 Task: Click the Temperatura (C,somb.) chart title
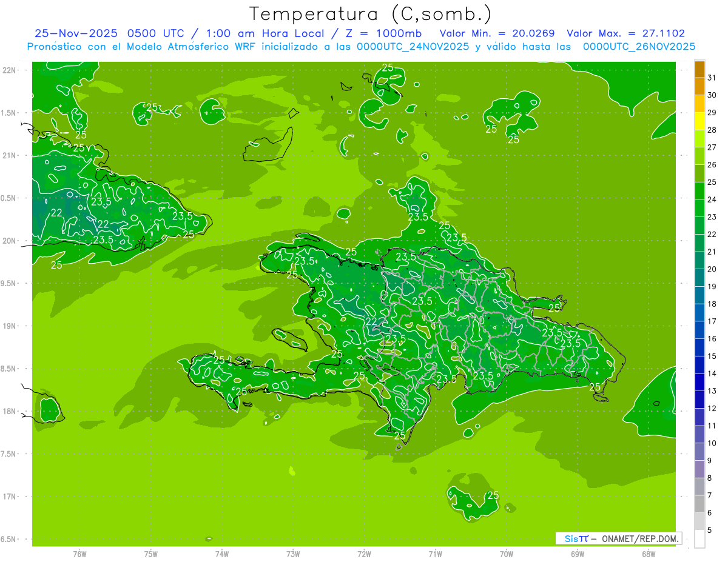(x=370, y=13)
